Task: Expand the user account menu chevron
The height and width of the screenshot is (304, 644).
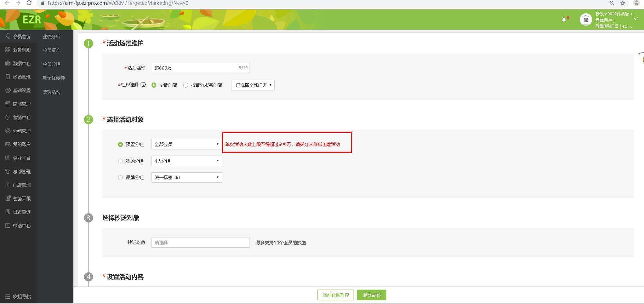Action: (636, 19)
